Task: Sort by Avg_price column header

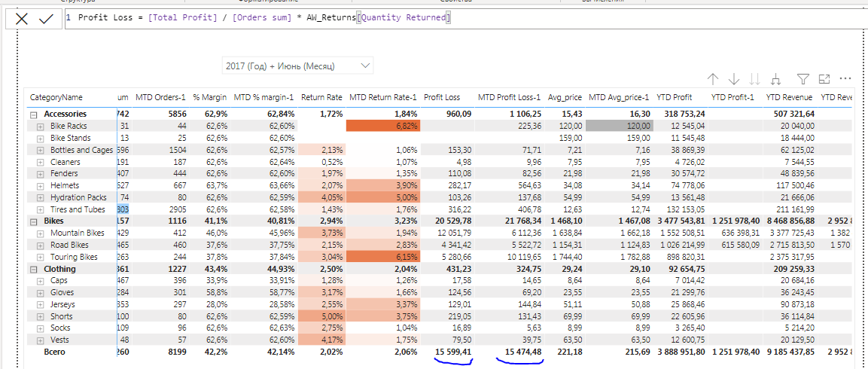Action: 564,97
